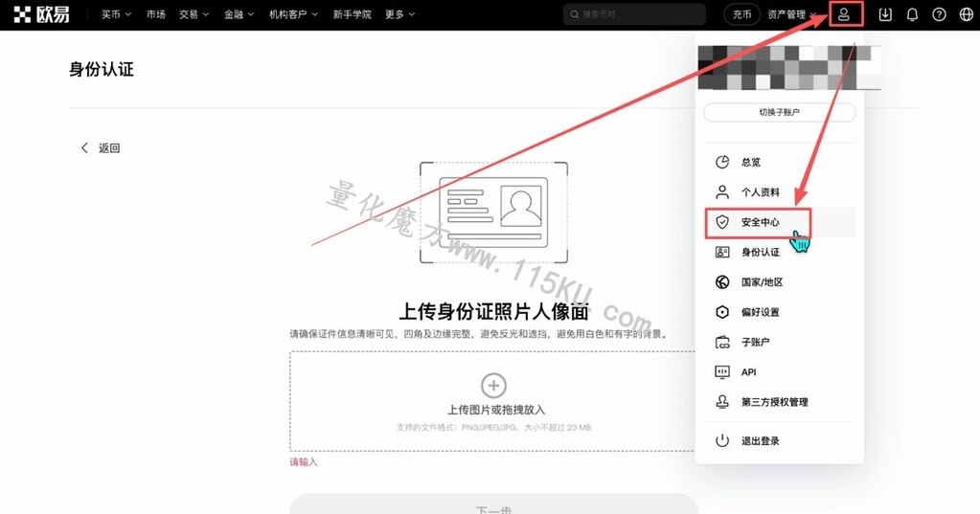Click the 偏好设置 hexagon icon

(x=722, y=312)
